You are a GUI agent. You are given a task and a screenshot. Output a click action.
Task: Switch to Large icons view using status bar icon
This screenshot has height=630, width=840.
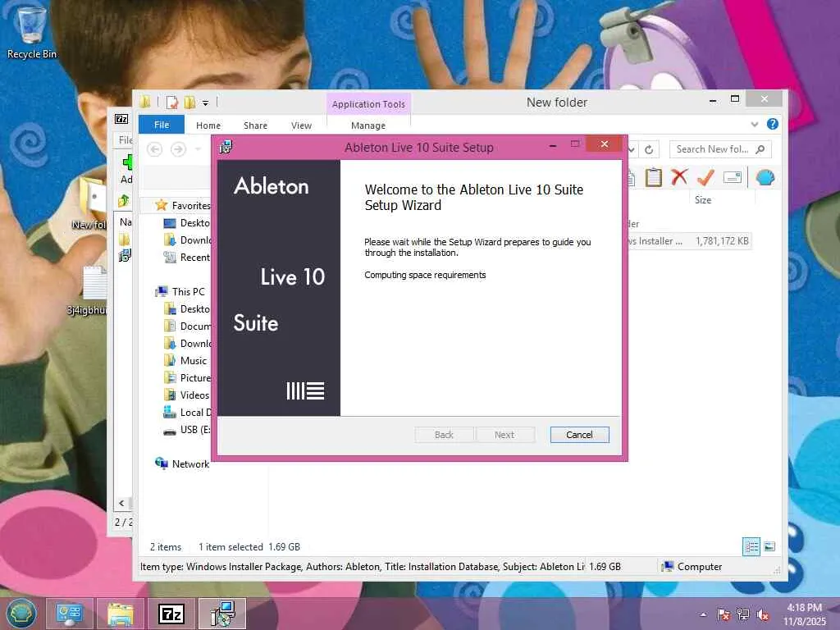769,546
